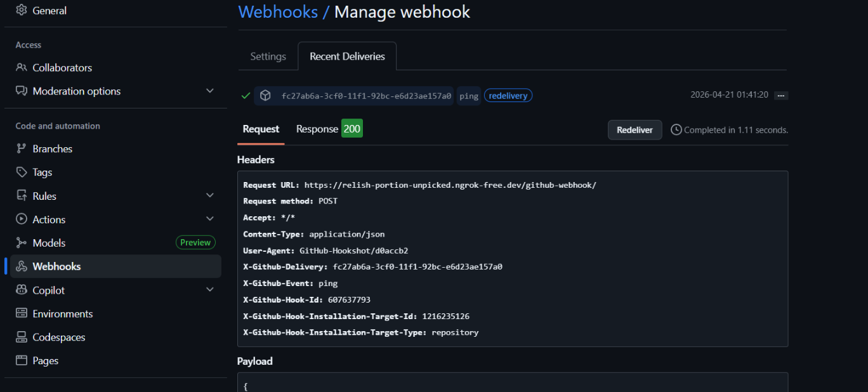Click the Pages browser icon

pos(22,361)
